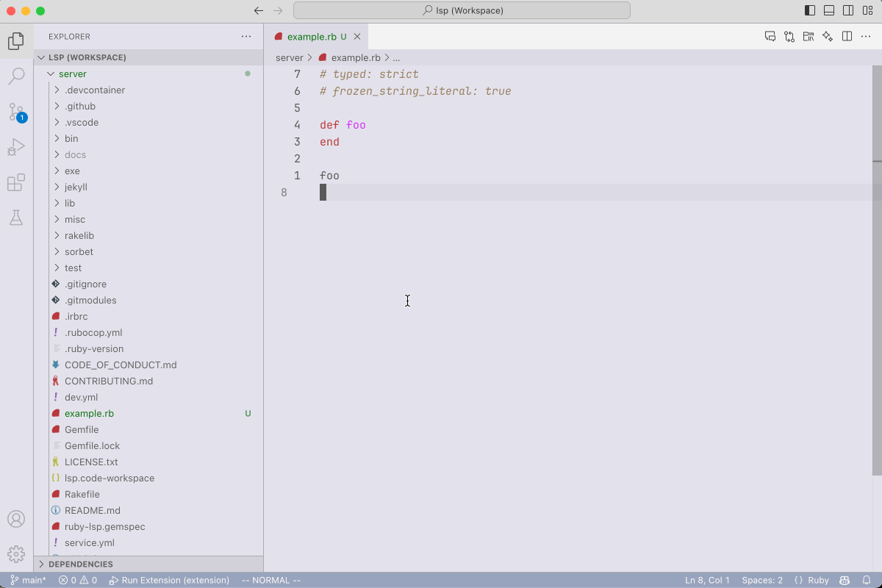Expand the .vscode folder
Image resolution: width=882 pixels, height=588 pixels.
148,122
